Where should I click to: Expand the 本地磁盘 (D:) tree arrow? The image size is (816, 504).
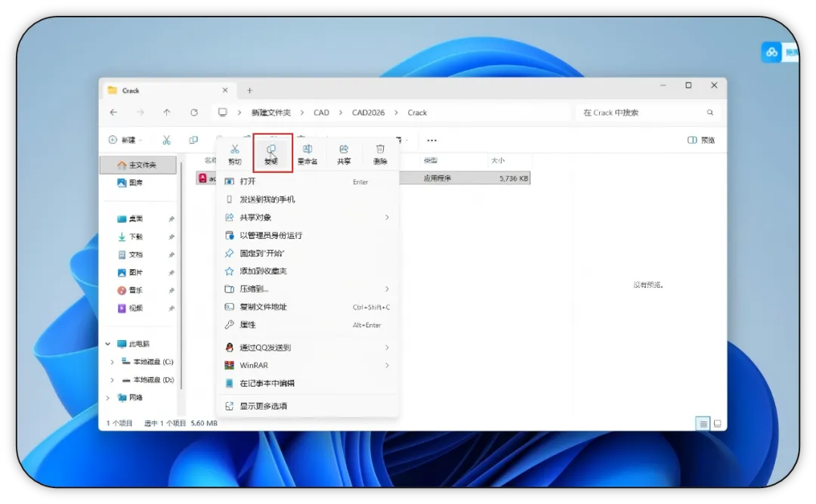[x=112, y=380]
